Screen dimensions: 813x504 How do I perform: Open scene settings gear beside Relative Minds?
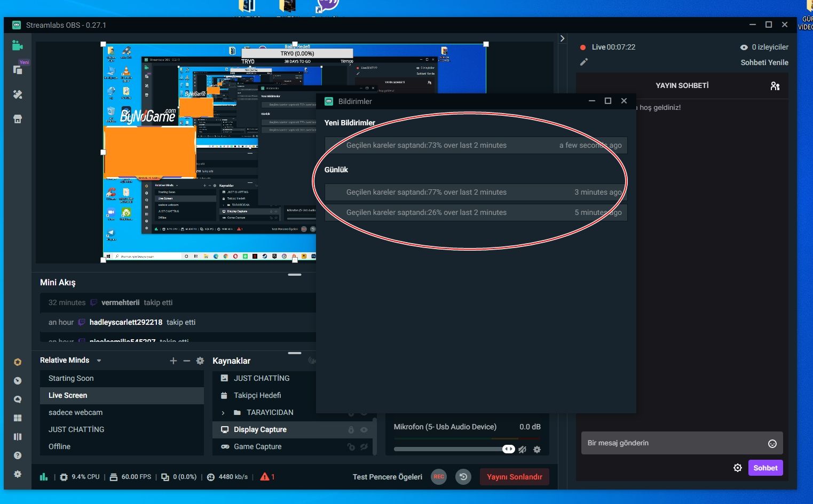(200, 361)
